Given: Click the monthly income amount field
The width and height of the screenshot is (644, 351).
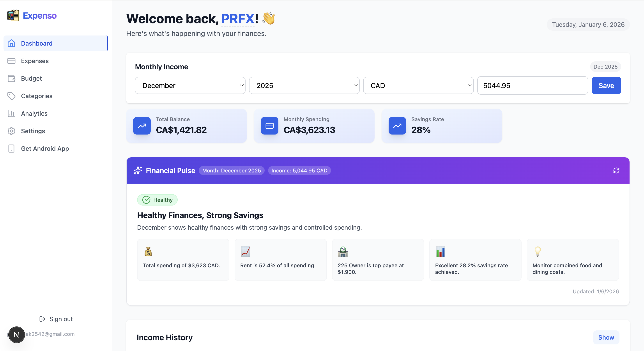Looking at the screenshot, I should pyautogui.click(x=532, y=85).
